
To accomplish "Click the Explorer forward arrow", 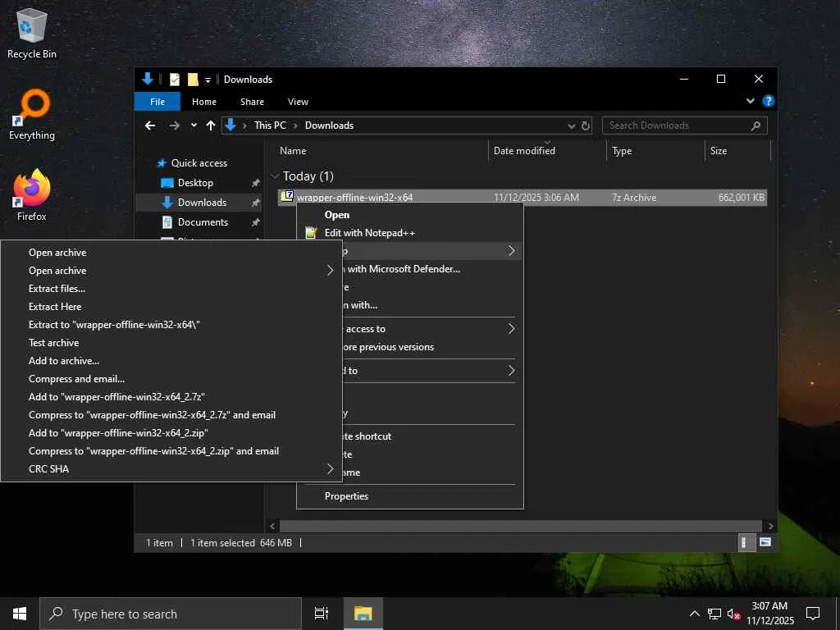I will pos(174,126).
